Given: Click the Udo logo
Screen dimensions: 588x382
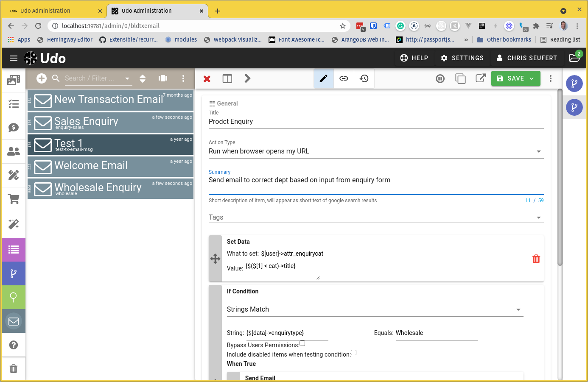Looking at the screenshot, I should (45, 58).
